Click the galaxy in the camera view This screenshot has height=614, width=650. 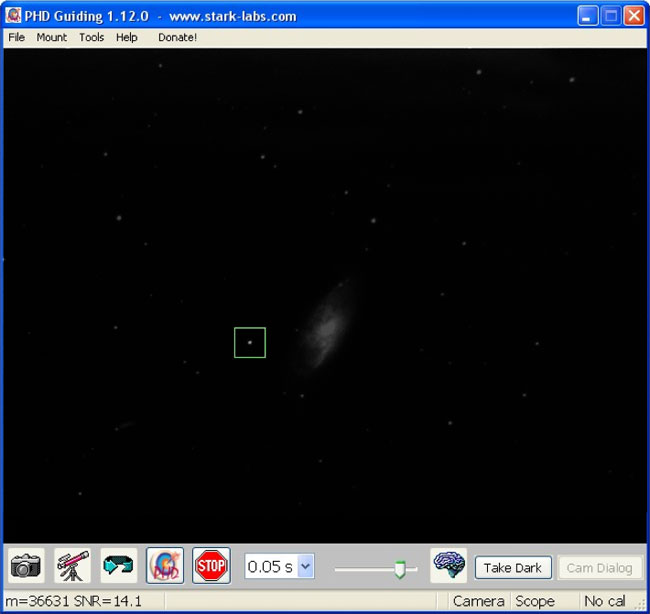click(325, 326)
